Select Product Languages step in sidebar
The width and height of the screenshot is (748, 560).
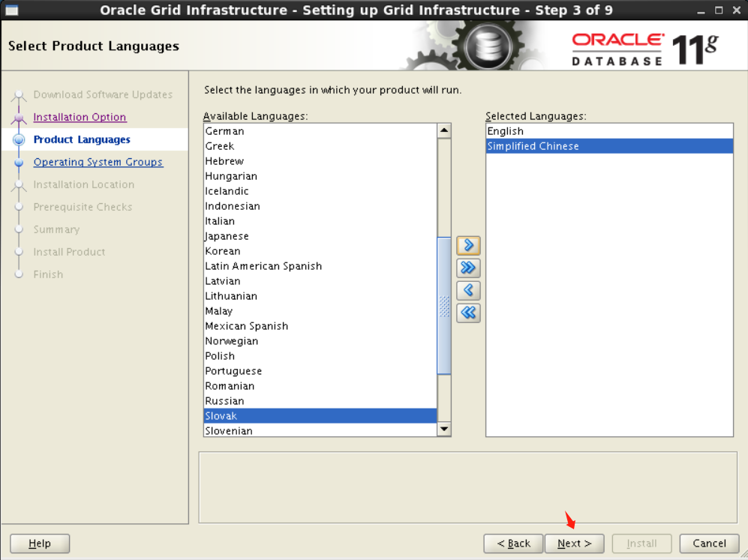click(x=82, y=139)
